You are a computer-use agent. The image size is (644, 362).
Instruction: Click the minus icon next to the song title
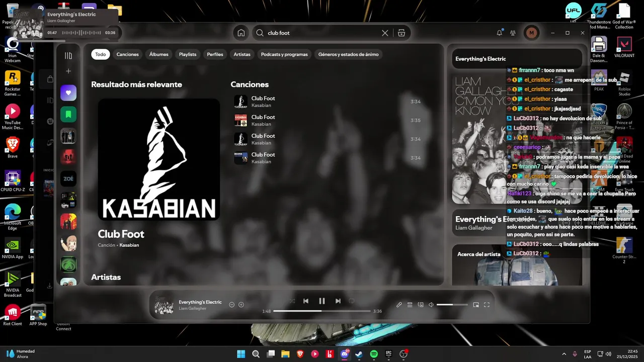[x=232, y=305]
